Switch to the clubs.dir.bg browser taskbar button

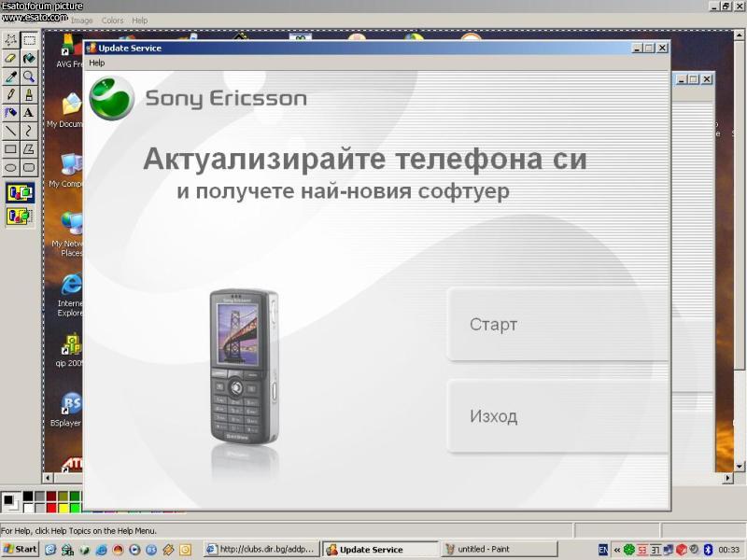click(261, 549)
